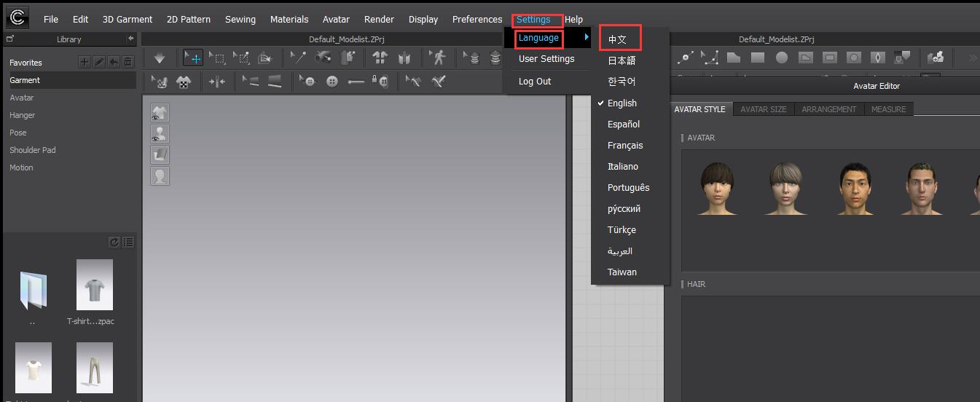Image resolution: width=980 pixels, height=402 pixels.
Task: Open the Settings menu
Action: pyautogui.click(x=533, y=20)
